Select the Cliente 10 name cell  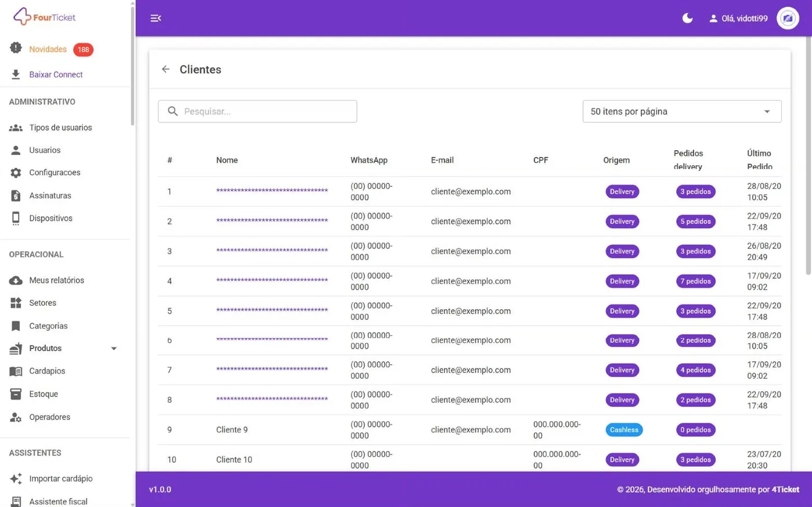click(x=234, y=460)
